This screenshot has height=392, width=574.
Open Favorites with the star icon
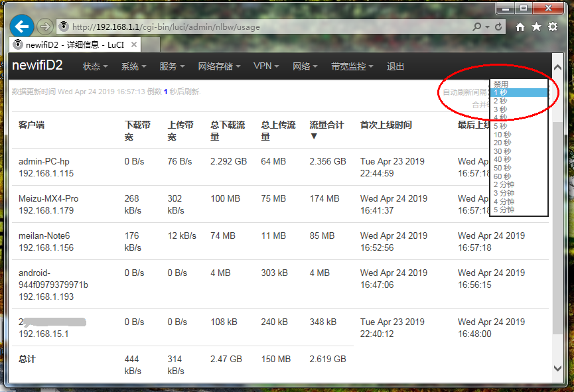click(x=536, y=27)
